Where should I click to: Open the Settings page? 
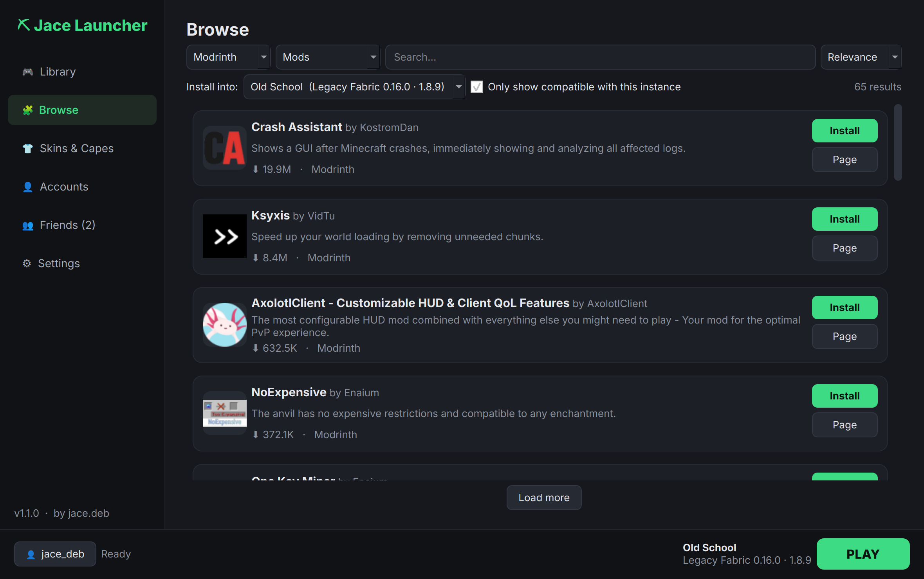[x=82, y=263]
